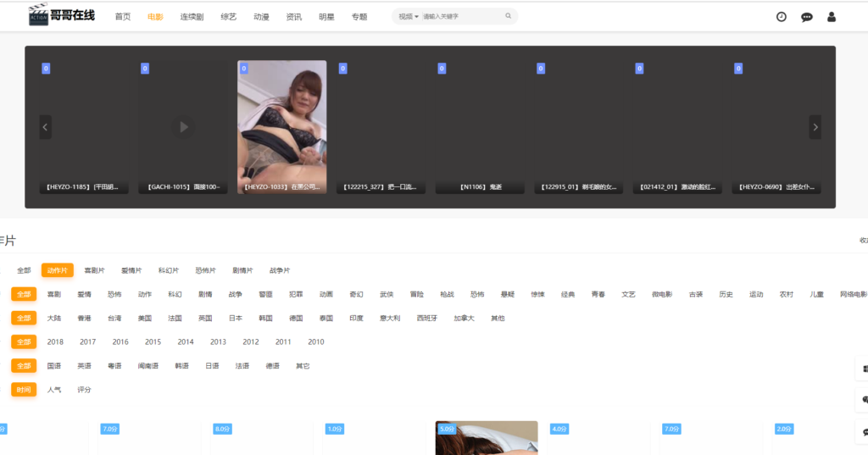Sort the list by 人气
The width and height of the screenshot is (868, 455).
click(x=54, y=390)
